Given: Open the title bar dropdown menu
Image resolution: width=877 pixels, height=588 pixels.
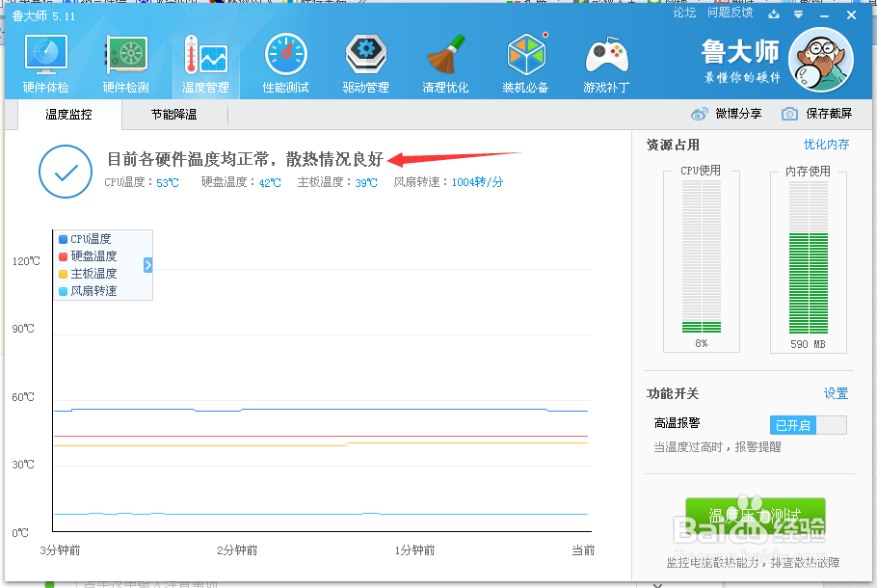Looking at the screenshot, I should (x=796, y=14).
